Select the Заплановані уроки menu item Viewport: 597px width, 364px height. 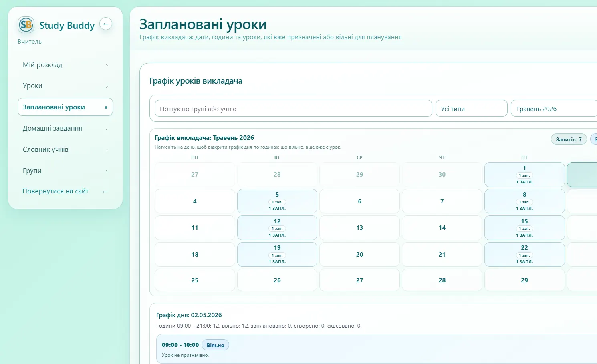(x=65, y=107)
